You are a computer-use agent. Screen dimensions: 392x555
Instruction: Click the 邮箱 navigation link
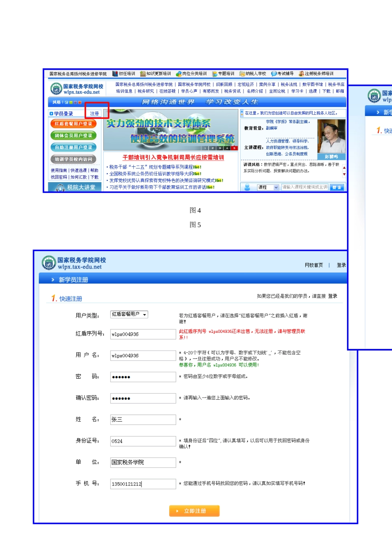pos(340,91)
